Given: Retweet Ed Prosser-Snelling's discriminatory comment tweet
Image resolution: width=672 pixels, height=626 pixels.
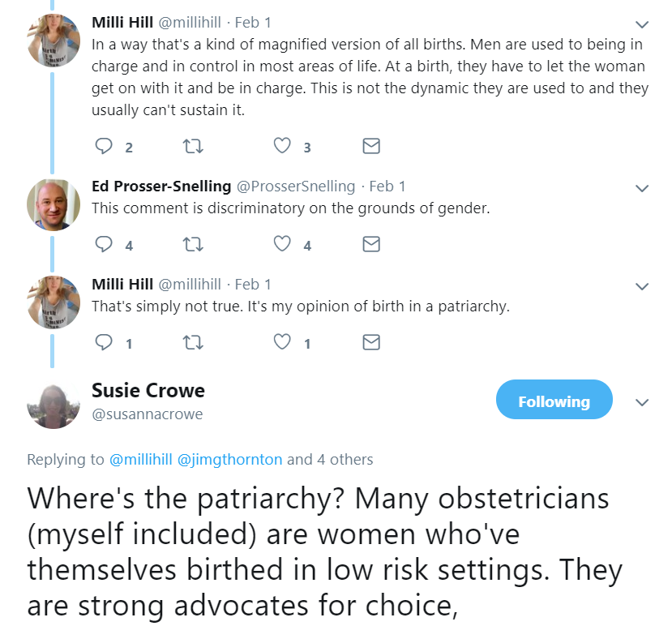Looking at the screenshot, I should pos(193,244).
